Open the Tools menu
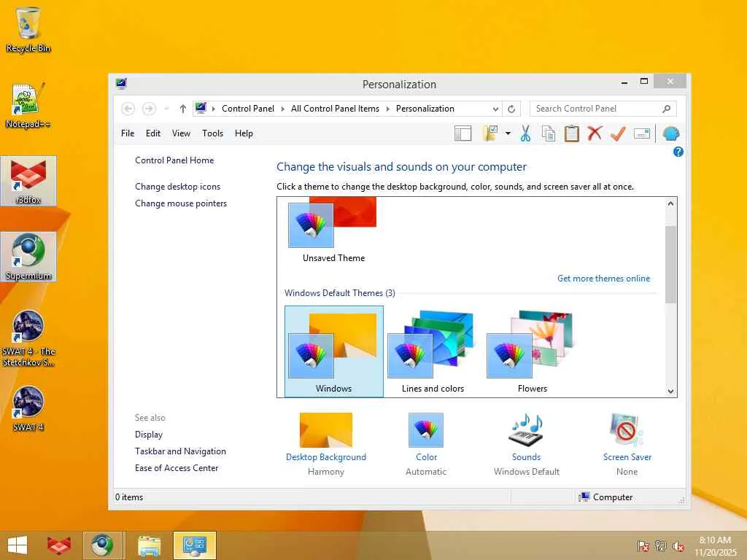747x560 pixels. (x=212, y=133)
